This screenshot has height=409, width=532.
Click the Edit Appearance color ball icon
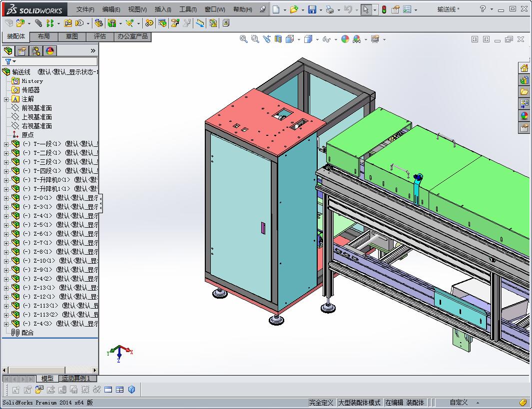point(345,39)
